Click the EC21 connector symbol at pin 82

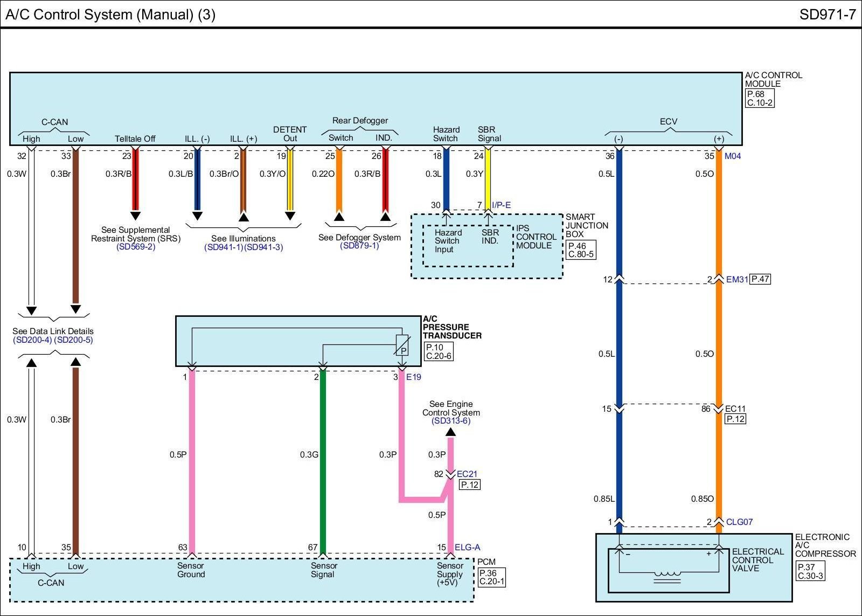coord(451,475)
